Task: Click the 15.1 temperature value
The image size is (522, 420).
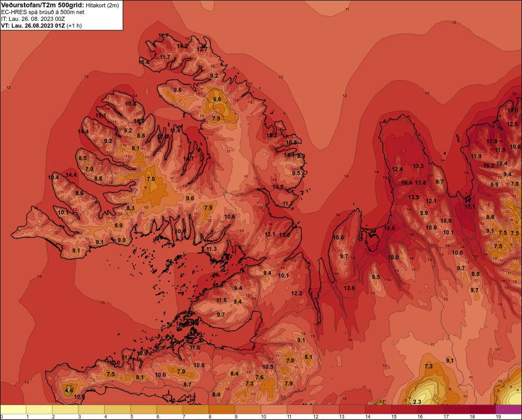Action: pos(101,115)
